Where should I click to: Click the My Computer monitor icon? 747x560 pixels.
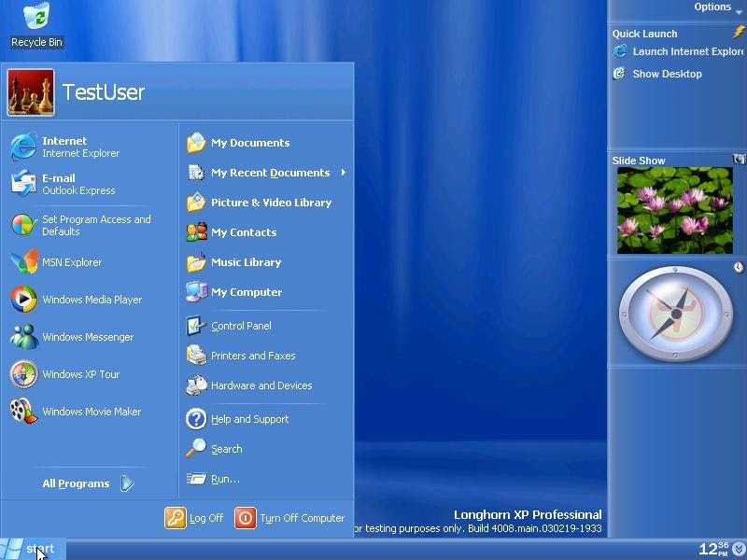click(x=196, y=292)
